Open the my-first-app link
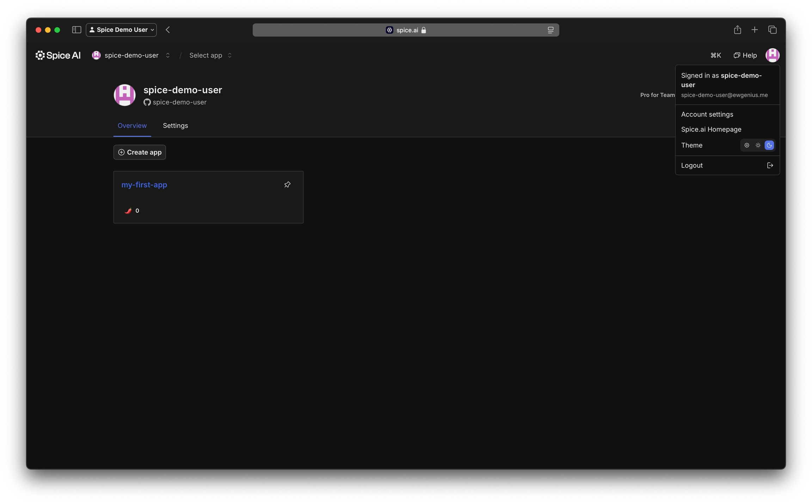 tap(144, 185)
